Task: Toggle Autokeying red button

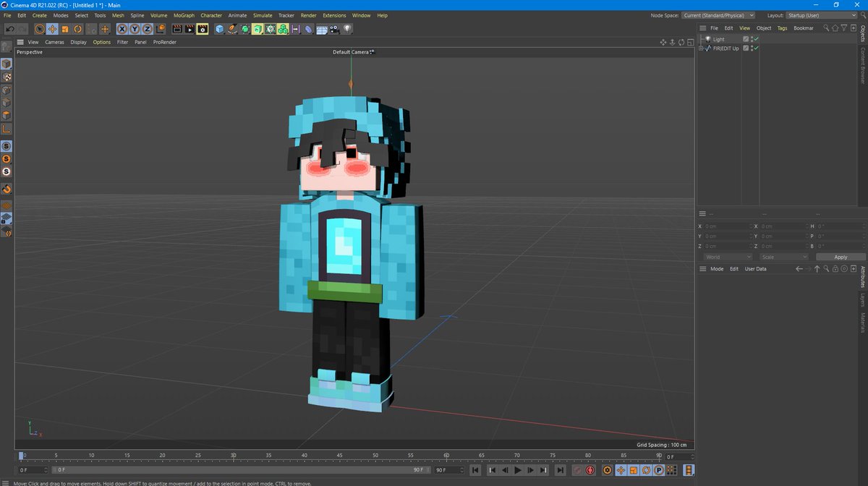Action: point(590,470)
